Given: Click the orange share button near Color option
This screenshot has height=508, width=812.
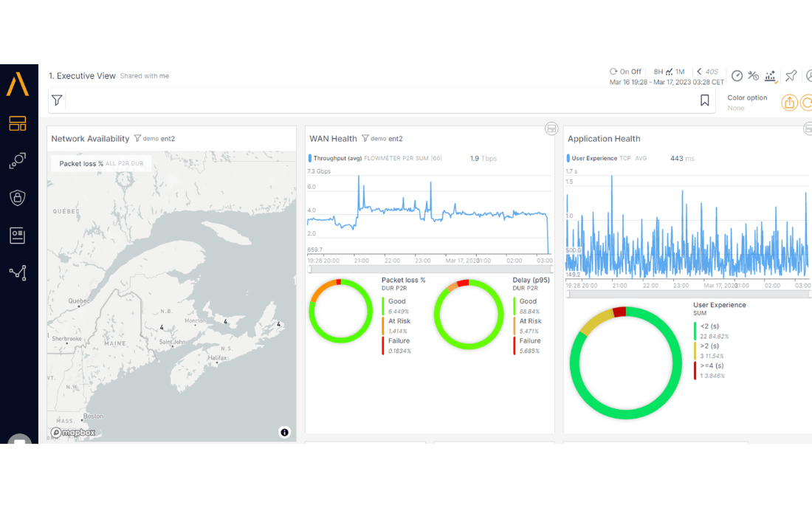Looking at the screenshot, I should 789,102.
